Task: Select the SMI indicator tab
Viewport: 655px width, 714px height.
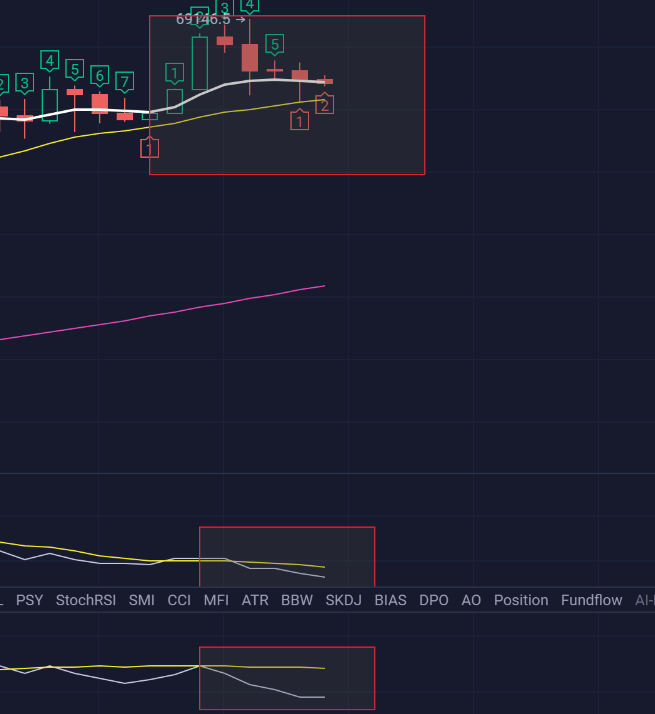Action: pos(142,600)
